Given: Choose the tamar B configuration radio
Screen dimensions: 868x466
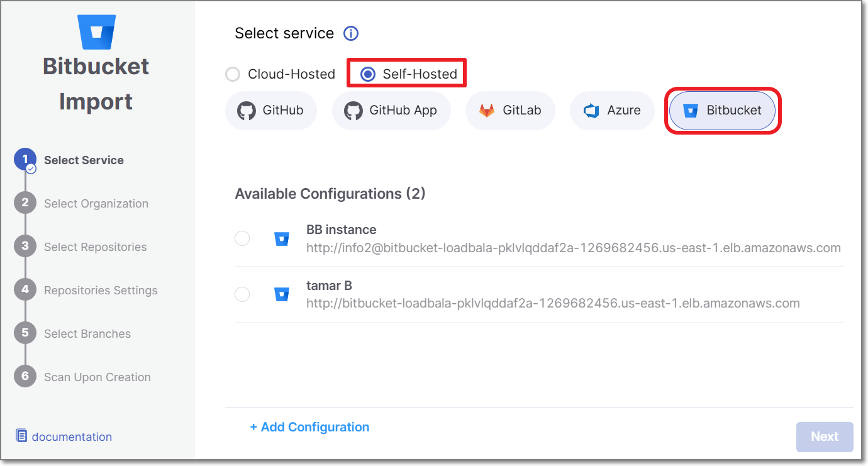Looking at the screenshot, I should point(242,294).
